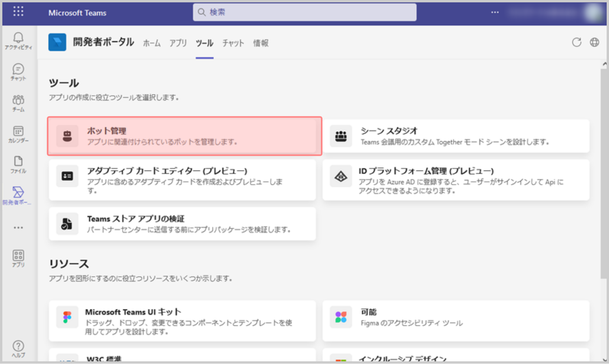The image size is (609, 364).
Task: Click the refresh icon in the header
Action: [576, 42]
